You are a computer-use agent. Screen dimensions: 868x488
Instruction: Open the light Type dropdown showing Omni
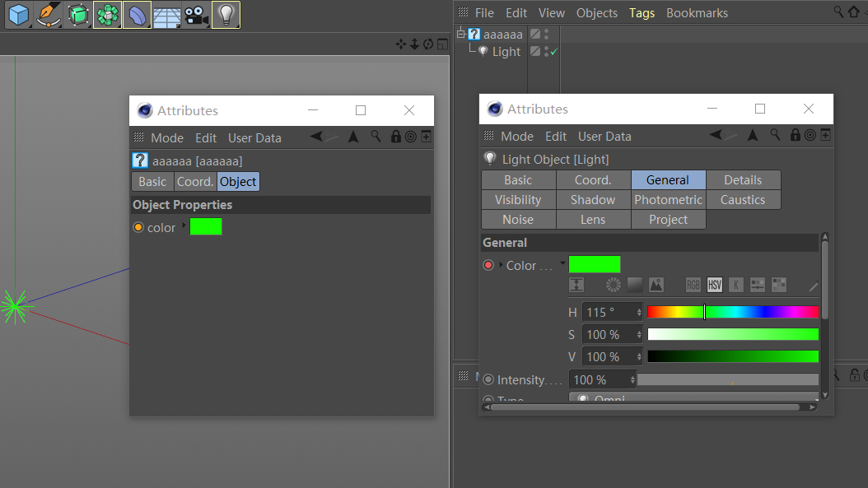(693, 399)
